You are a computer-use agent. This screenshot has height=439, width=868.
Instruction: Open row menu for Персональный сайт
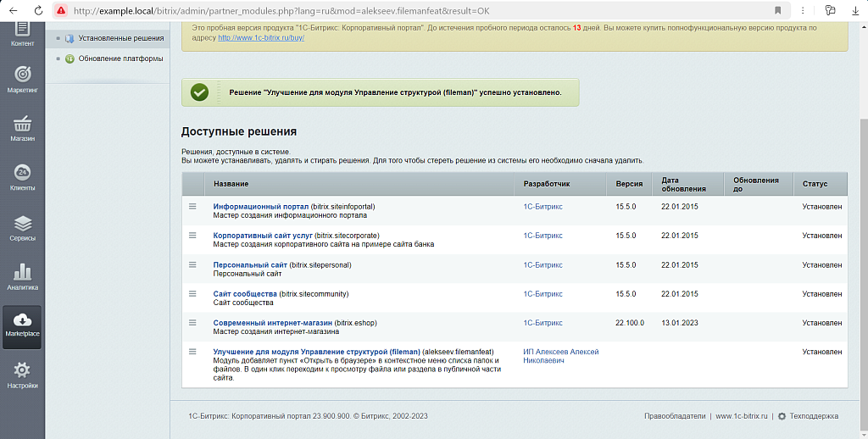(x=192, y=264)
